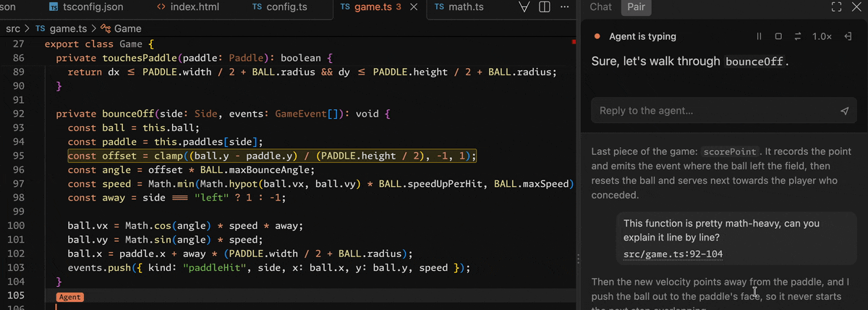
Task: Pause the agent with the pause icon
Action: point(759,36)
